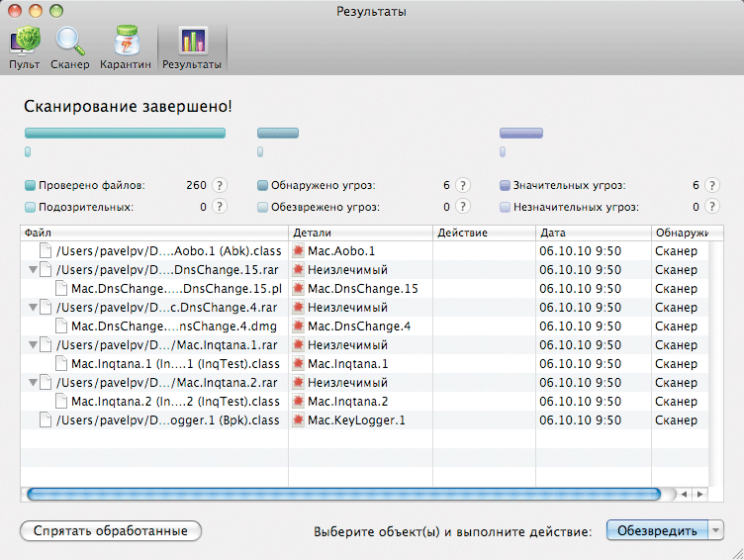Image resolution: width=744 pixels, height=560 pixels.
Task: Collapse the DnsChange.4.rar archive row
Action: [x=34, y=308]
